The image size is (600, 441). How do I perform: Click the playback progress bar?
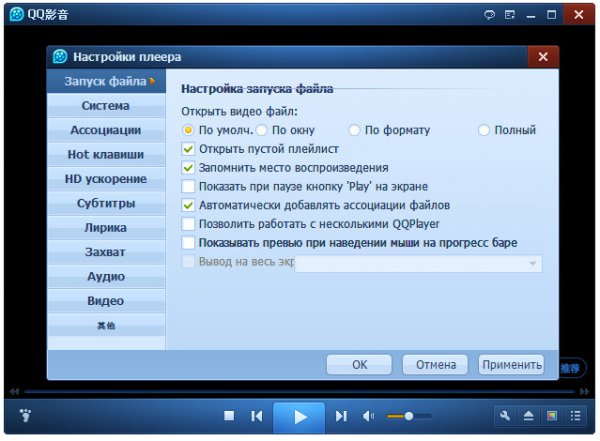[299, 392]
